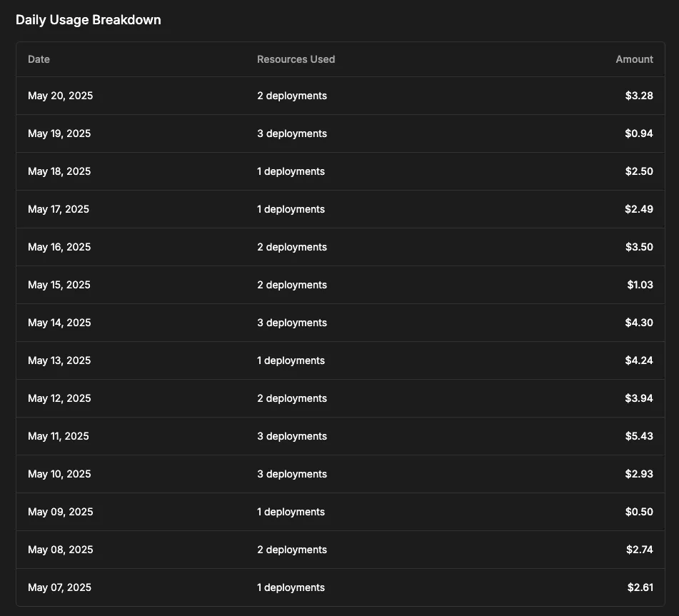
Task: Click the May 10, 2025 date
Action: click(59, 474)
